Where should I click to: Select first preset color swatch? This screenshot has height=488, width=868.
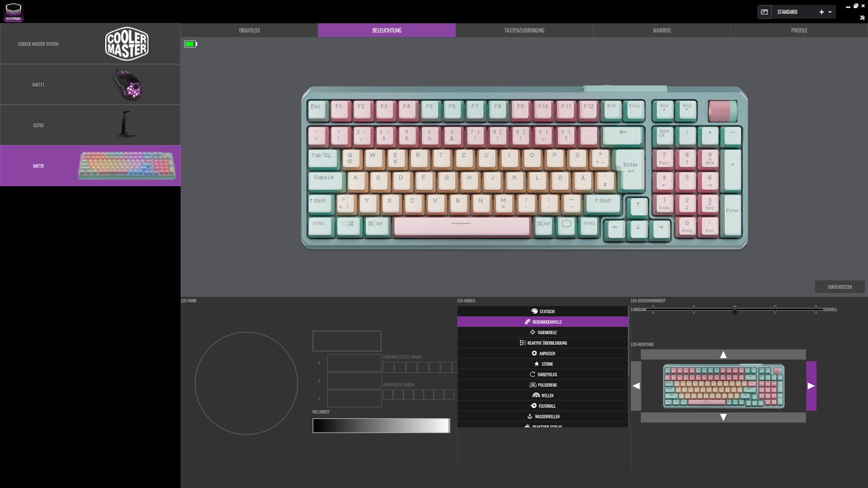(x=388, y=367)
